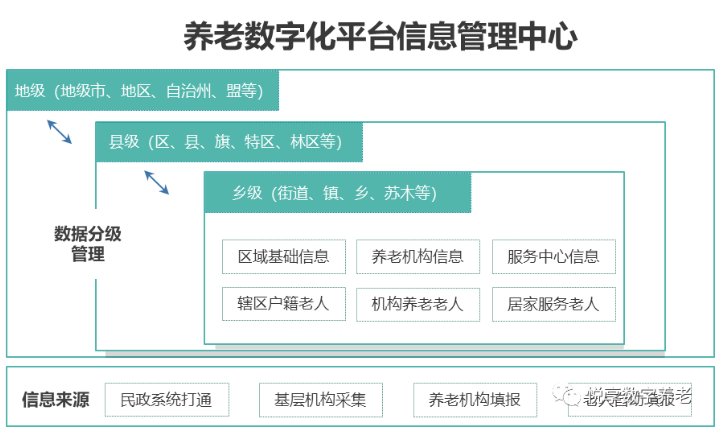The height and width of the screenshot is (444, 719).
Task: Select 基层机构采集 source box
Action: click(320, 400)
